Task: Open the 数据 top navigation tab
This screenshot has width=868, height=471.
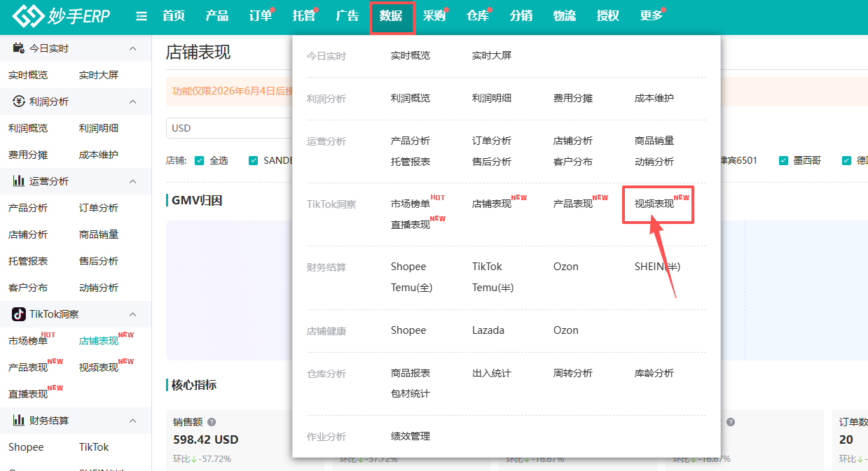Action: pyautogui.click(x=392, y=17)
